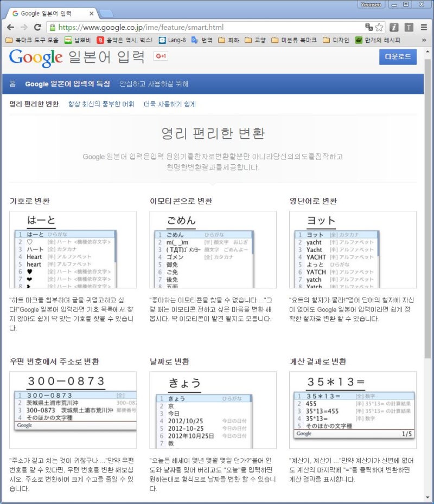Click the green lock icon in address bar
Image resolution: width=434 pixels, height=504 pixels.
pos(53,27)
